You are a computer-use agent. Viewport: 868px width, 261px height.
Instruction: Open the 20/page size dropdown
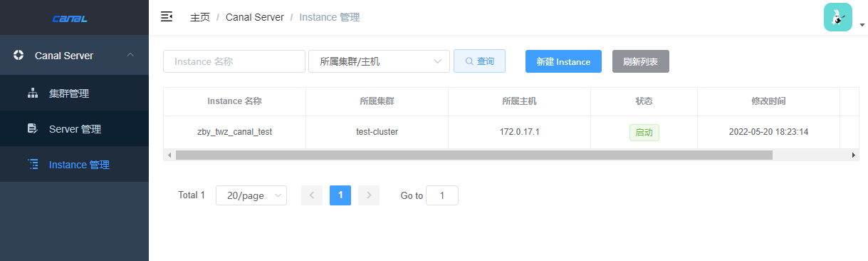click(x=251, y=195)
